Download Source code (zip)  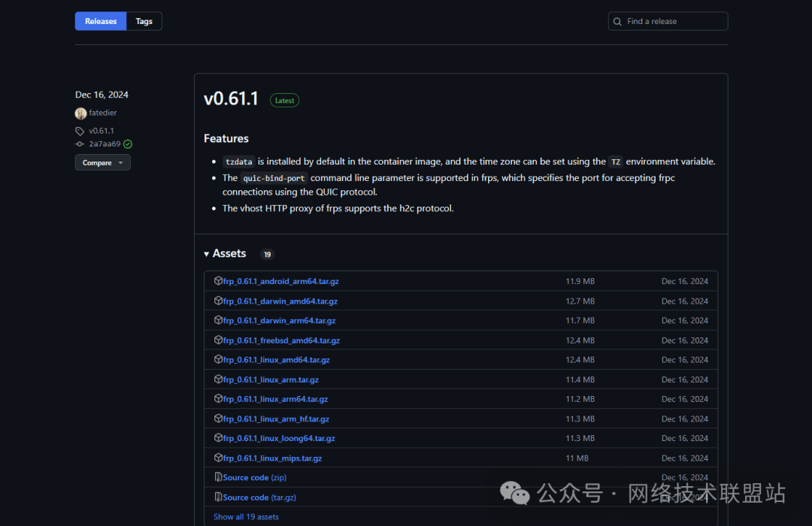click(x=255, y=477)
